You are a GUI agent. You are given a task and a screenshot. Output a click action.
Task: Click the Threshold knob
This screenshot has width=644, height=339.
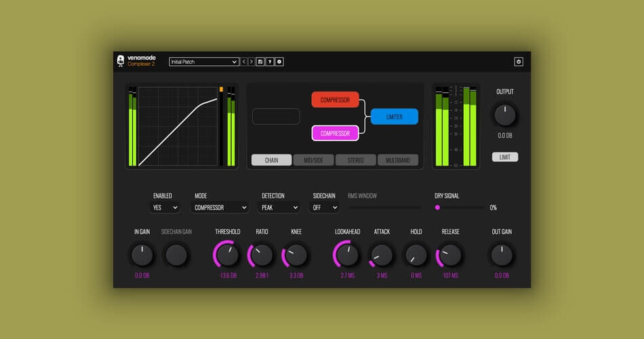pyautogui.click(x=227, y=255)
